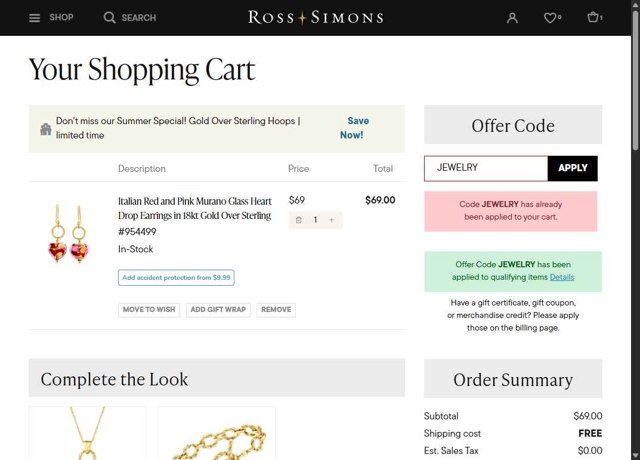Screen dimensions: 640x460
Task: Click the In-Stock status text
Action: coord(136,249)
